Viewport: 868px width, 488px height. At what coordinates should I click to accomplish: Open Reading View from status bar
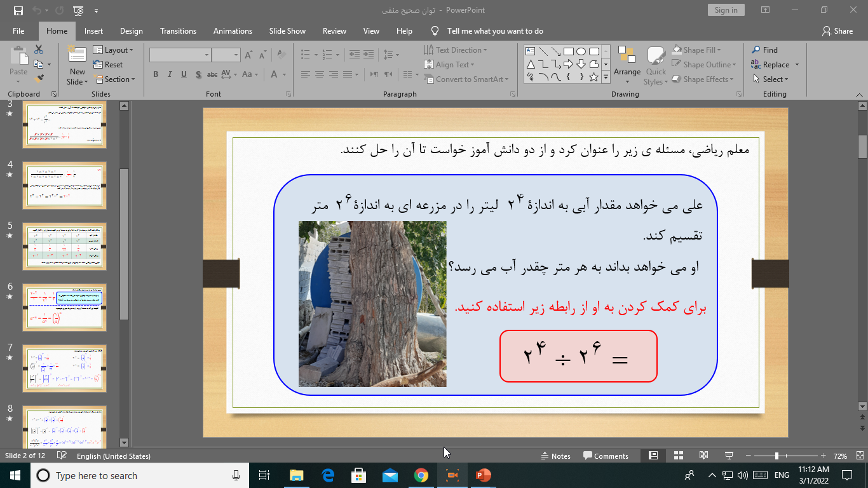703,456
